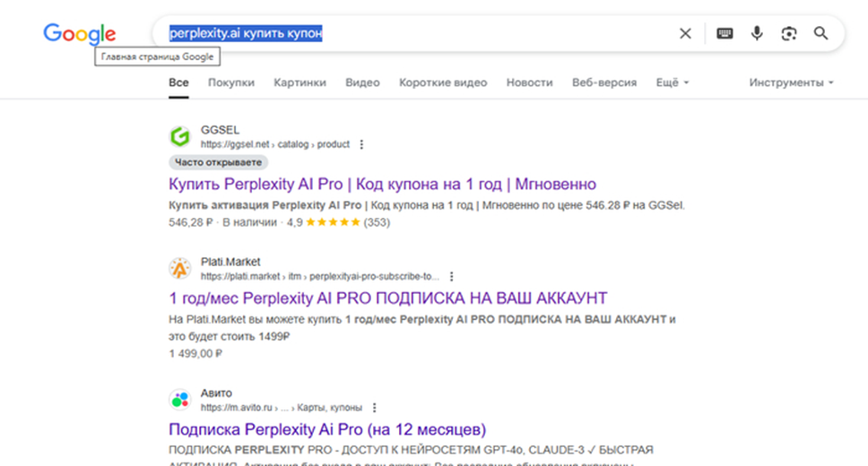Switch to the Покупки tab
868x466 pixels.
coord(231,82)
